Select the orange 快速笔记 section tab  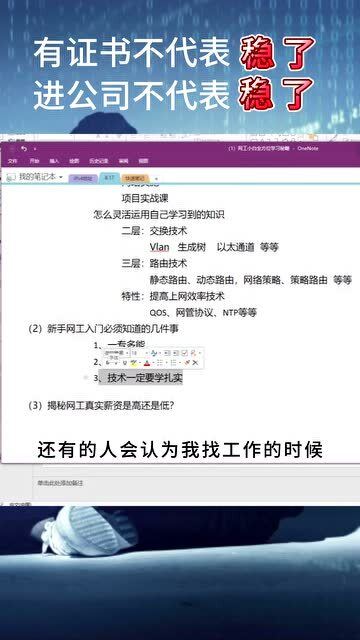click(136, 178)
